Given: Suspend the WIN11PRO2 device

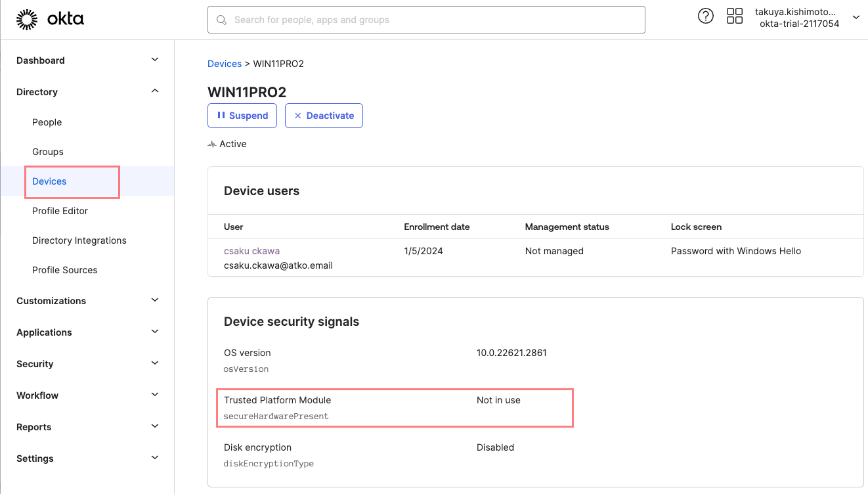Looking at the screenshot, I should (242, 116).
